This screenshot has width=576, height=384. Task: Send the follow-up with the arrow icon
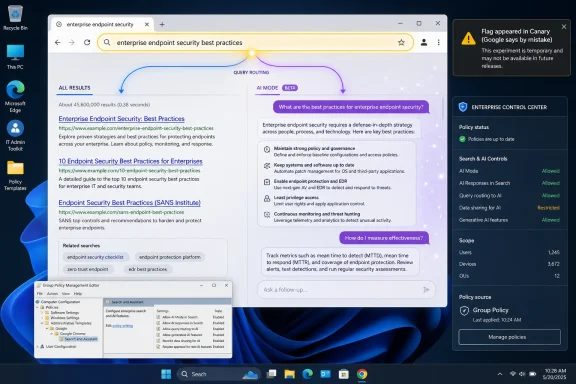pyautogui.click(x=426, y=290)
